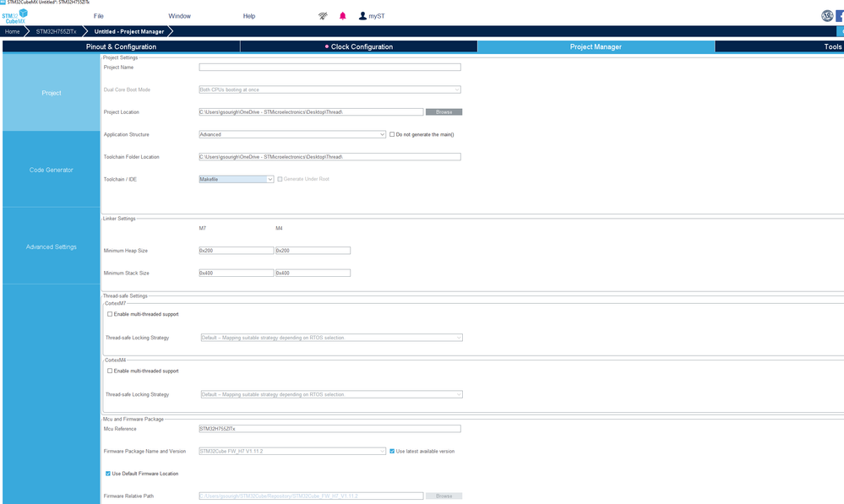Click the Mcu Reference field
The width and height of the screenshot is (844, 504).
pos(330,429)
